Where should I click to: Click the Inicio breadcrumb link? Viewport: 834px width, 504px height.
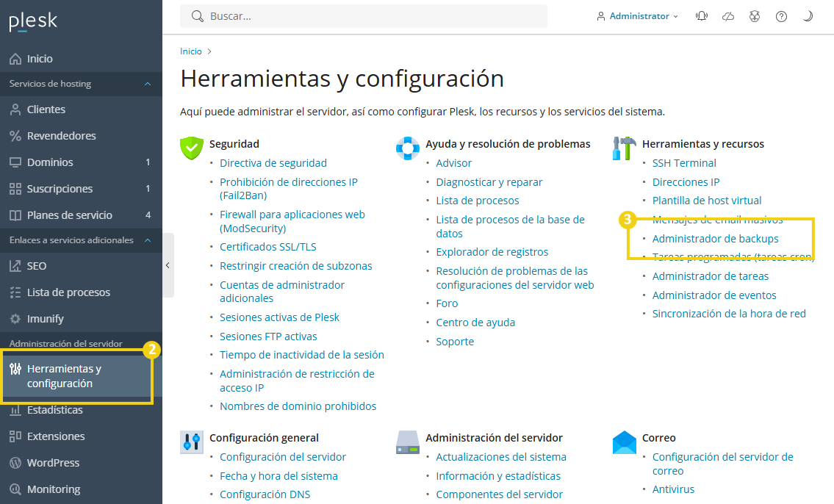[190, 51]
